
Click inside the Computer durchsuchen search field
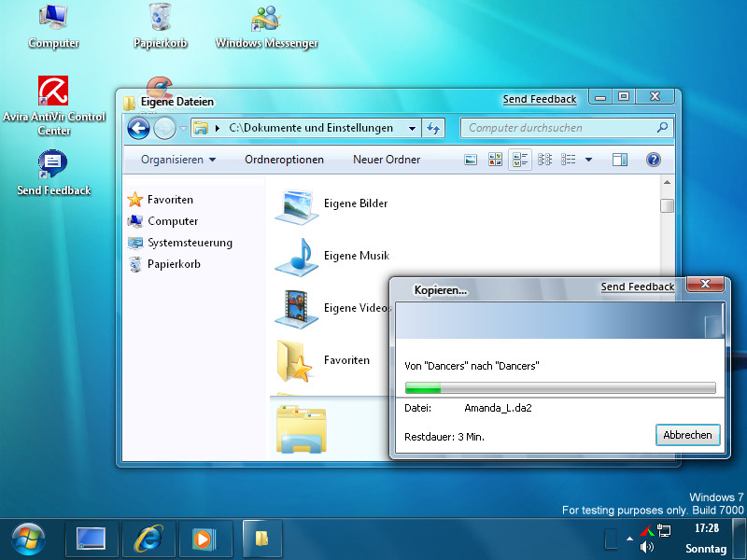point(560,128)
